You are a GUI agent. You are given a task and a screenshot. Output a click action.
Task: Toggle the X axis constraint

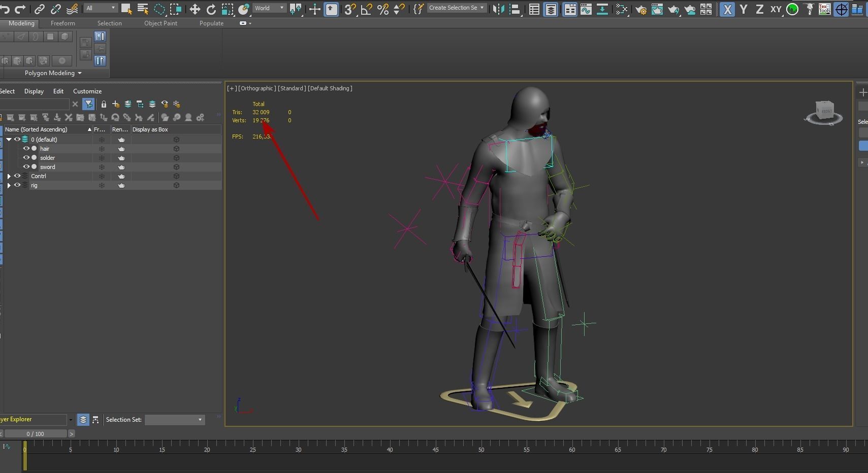tap(727, 9)
